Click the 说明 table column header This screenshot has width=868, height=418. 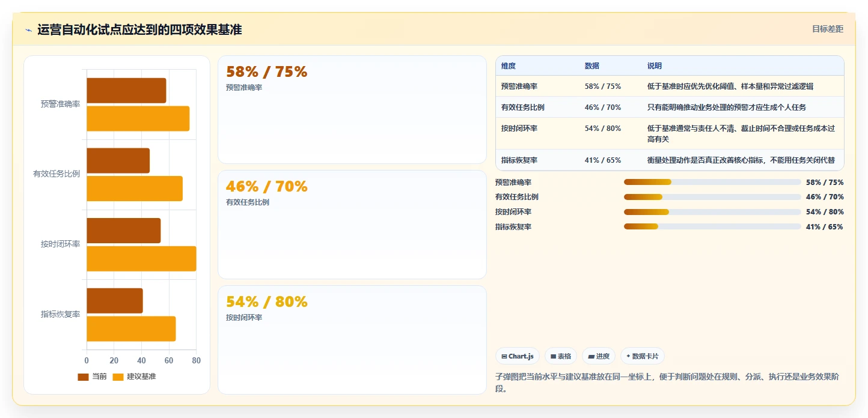click(655, 66)
